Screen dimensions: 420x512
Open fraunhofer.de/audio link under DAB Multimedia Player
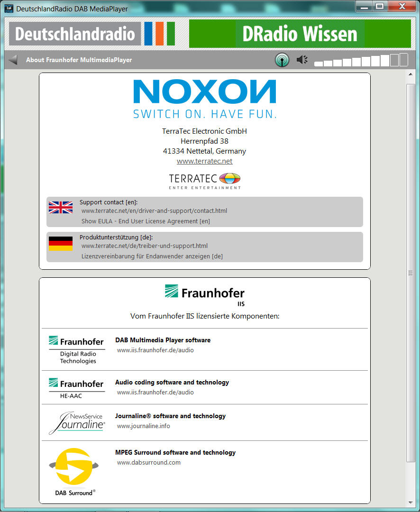(155, 350)
